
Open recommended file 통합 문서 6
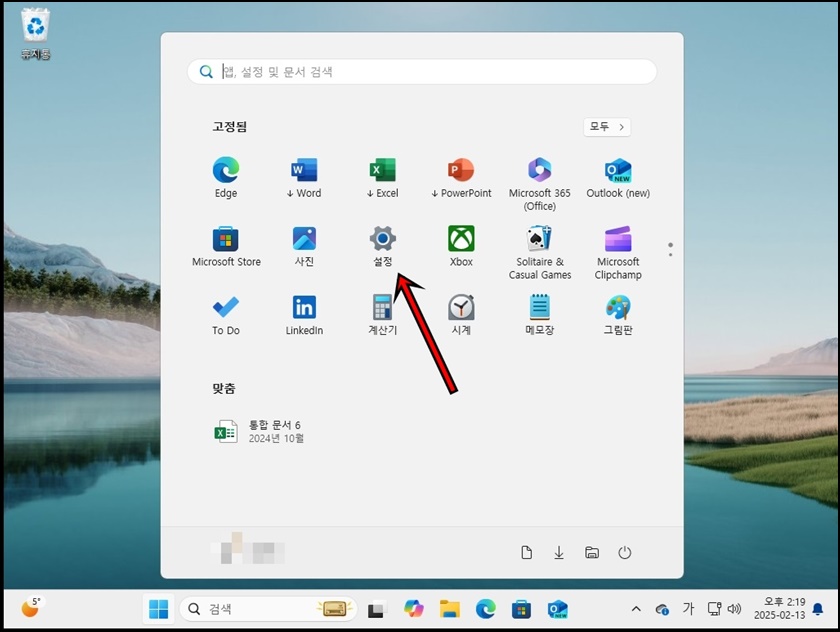[259, 431]
